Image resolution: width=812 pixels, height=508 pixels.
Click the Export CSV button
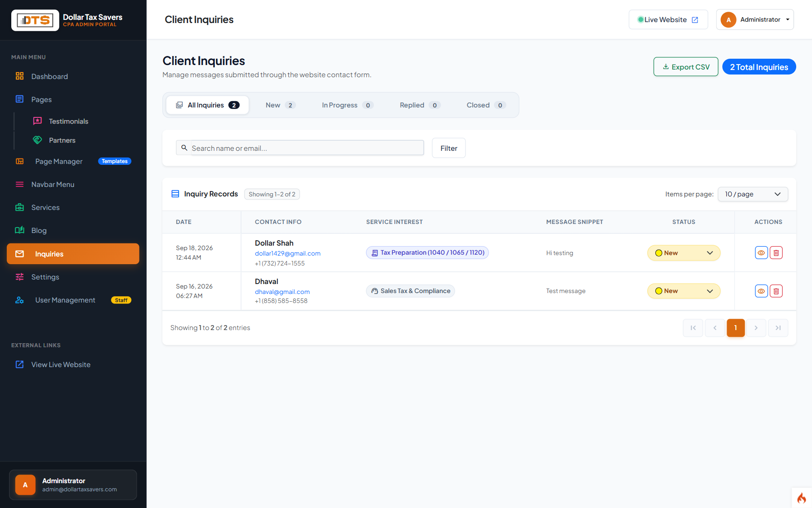686,67
